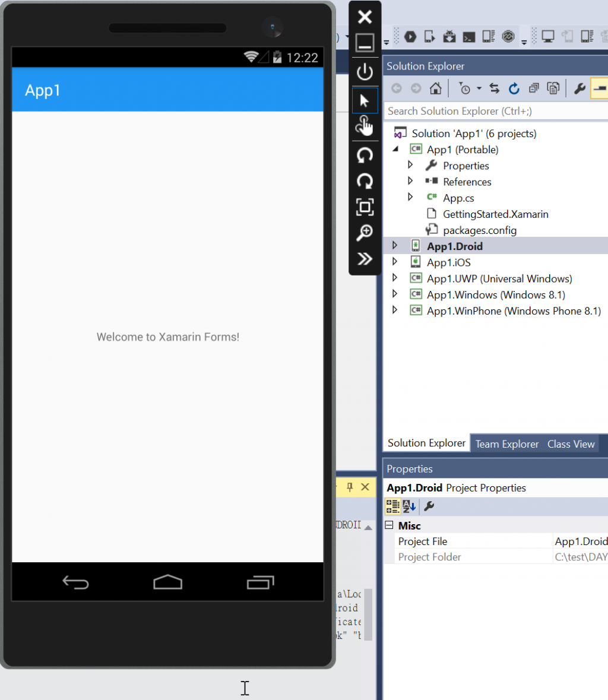Tap the Android back button

tap(75, 582)
